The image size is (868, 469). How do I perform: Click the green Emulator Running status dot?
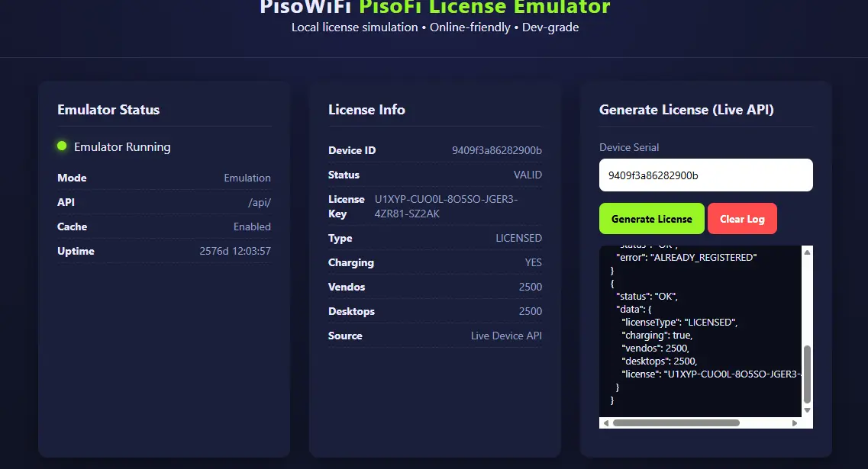(x=62, y=146)
